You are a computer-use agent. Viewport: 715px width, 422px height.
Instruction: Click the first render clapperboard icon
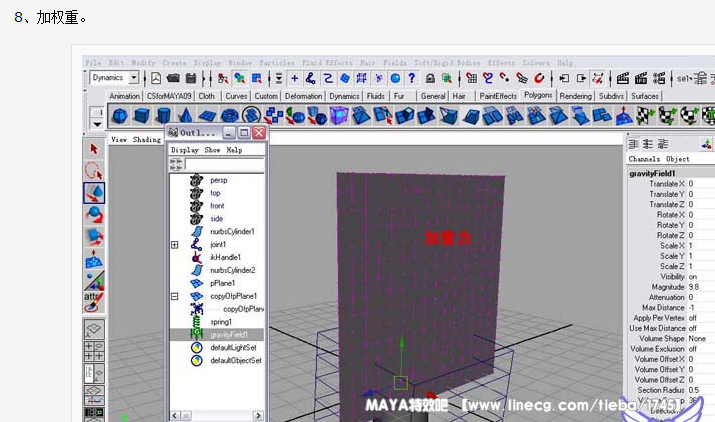click(x=622, y=78)
